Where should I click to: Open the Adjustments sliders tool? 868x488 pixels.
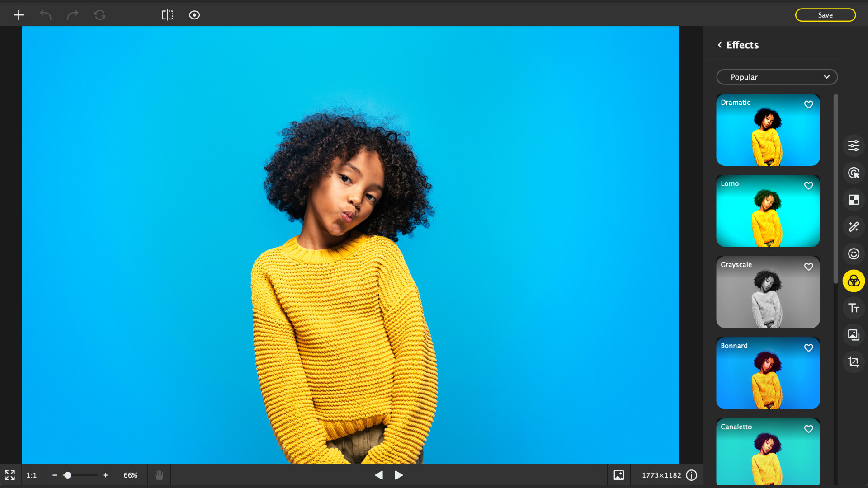(x=854, y=145)
